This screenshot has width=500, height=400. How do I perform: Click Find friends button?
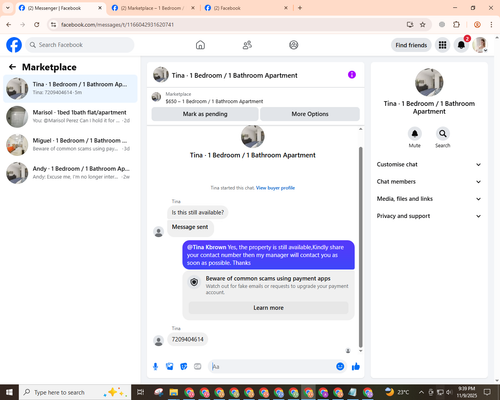tap(411, 45)
